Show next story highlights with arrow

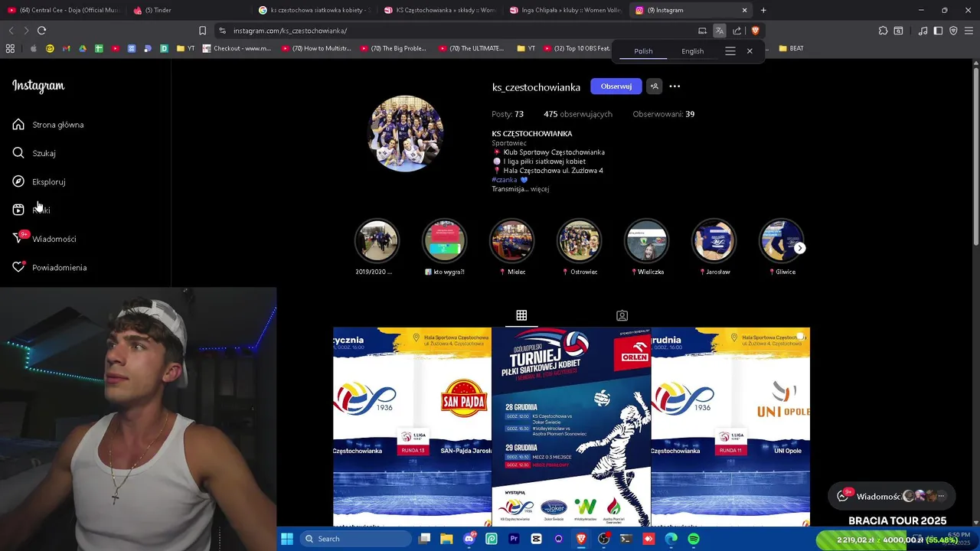(x=799, y=248)
